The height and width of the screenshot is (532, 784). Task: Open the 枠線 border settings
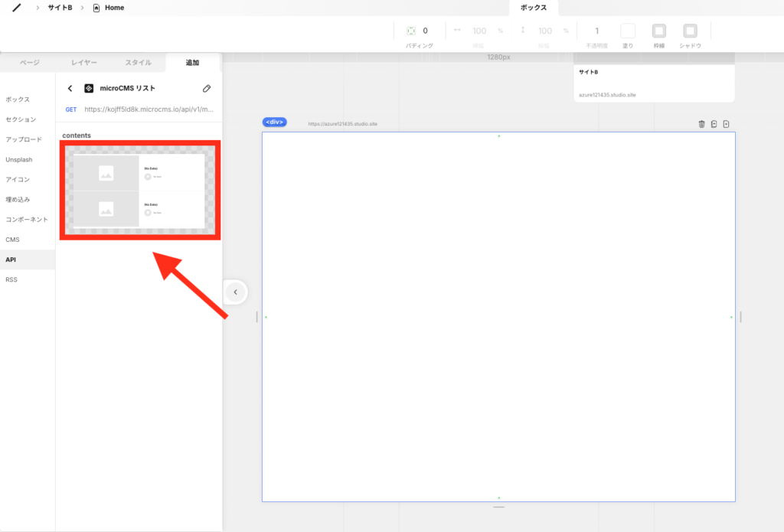pos(658,31)
